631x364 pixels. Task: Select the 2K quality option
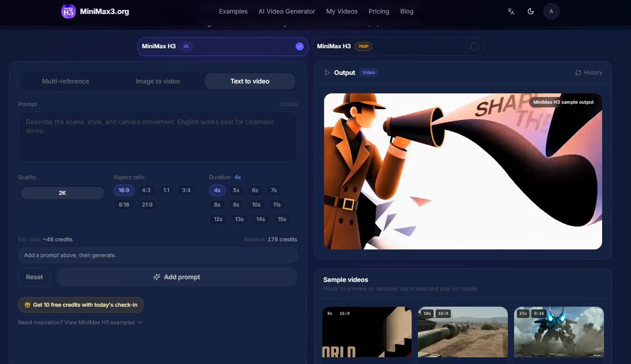[x=62, y=193]
